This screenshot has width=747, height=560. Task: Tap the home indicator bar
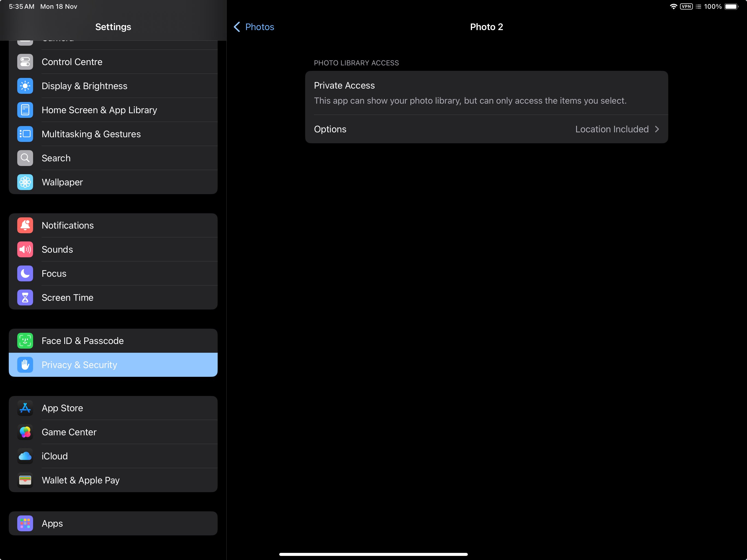pyautogui.click(x=373, y=554)
